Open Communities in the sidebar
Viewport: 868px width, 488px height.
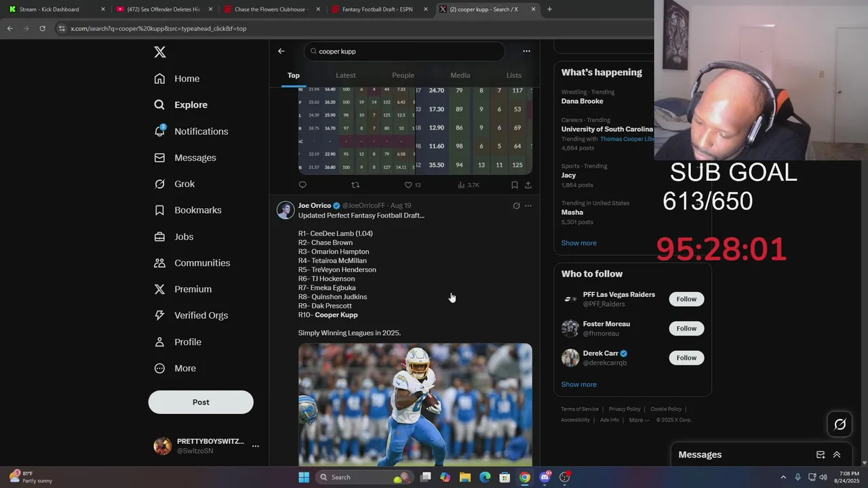[192, 263]
